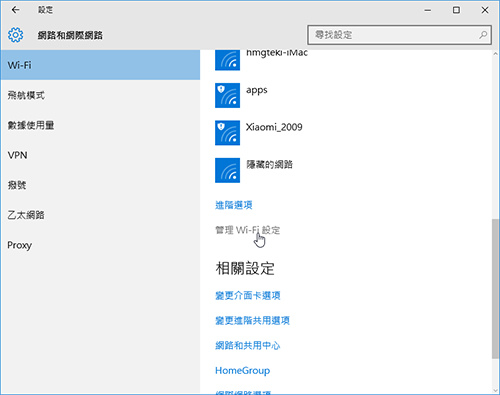This screenshot has height=395, width=500.
Task: Focus the 尋找設定 search field
Action: [399, 35]
